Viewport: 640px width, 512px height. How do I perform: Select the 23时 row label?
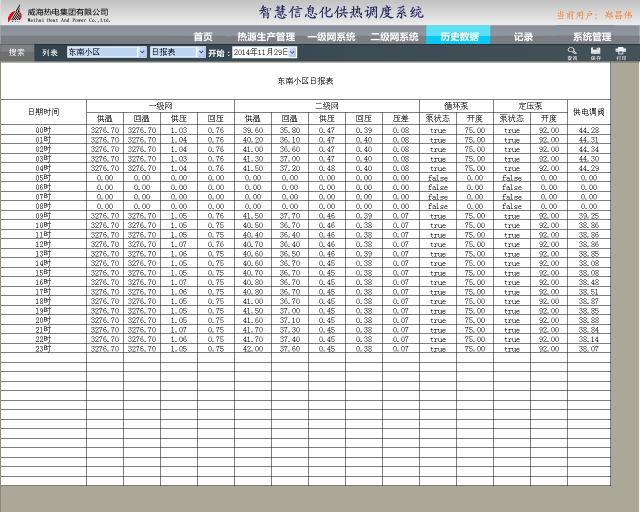pos(43,349)
